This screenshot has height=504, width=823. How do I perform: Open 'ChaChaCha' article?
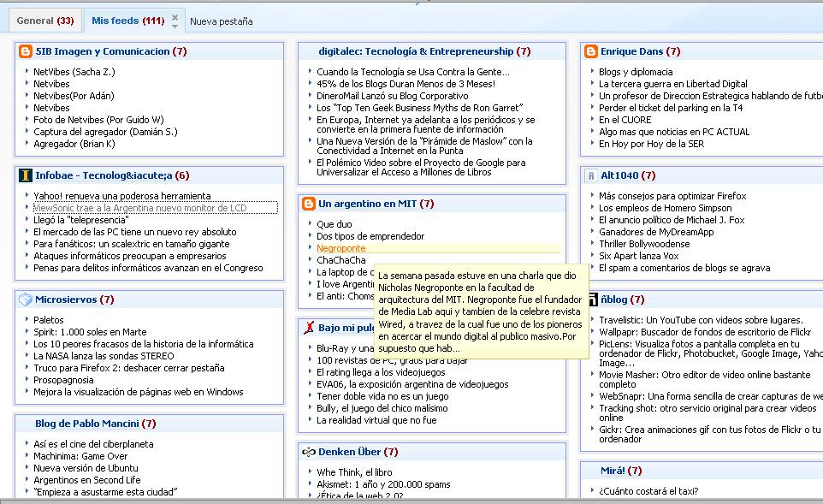[341, 260]
